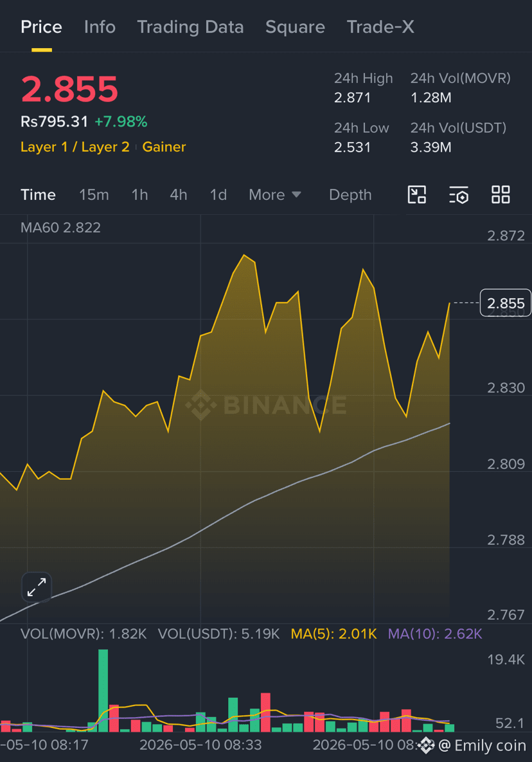Tap the Layer 1 / Layer 2 tag

click(x=75, y=146)
